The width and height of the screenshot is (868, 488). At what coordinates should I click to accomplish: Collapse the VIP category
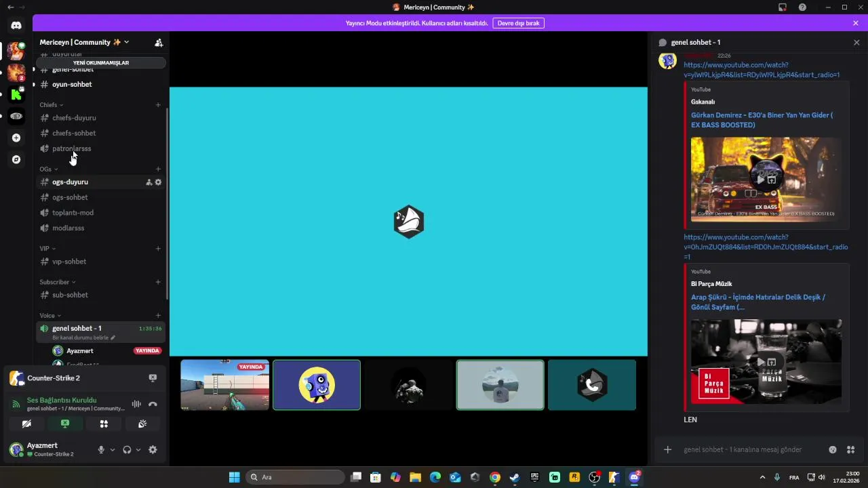47,249
